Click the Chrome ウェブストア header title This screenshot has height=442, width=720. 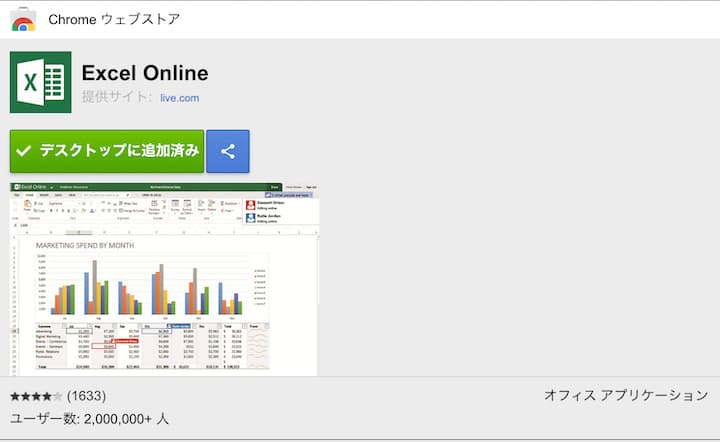pyautogui.click(x=114, y=19)
